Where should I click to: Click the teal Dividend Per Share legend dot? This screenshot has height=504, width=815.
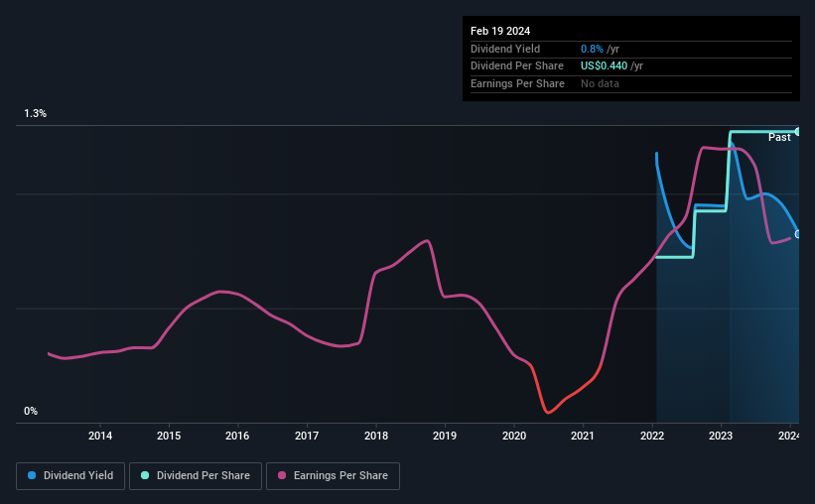tap(145, 475)
